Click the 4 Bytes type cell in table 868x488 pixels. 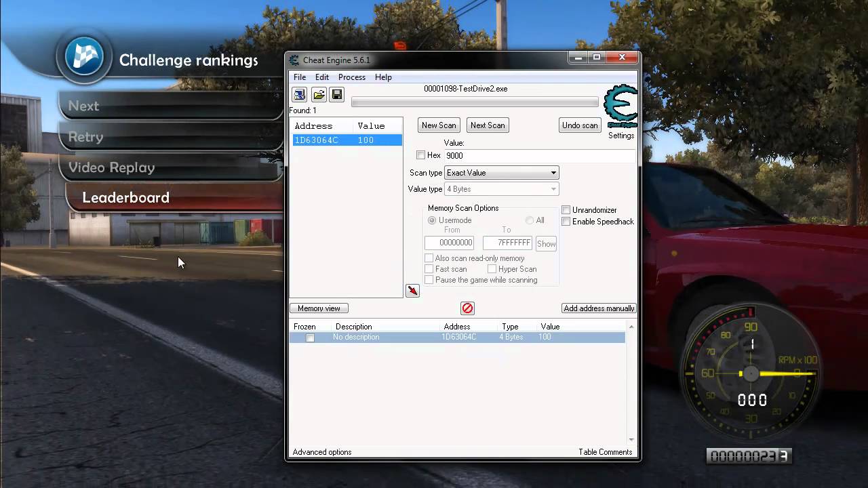pyautogui.click(x=511, y=338)
